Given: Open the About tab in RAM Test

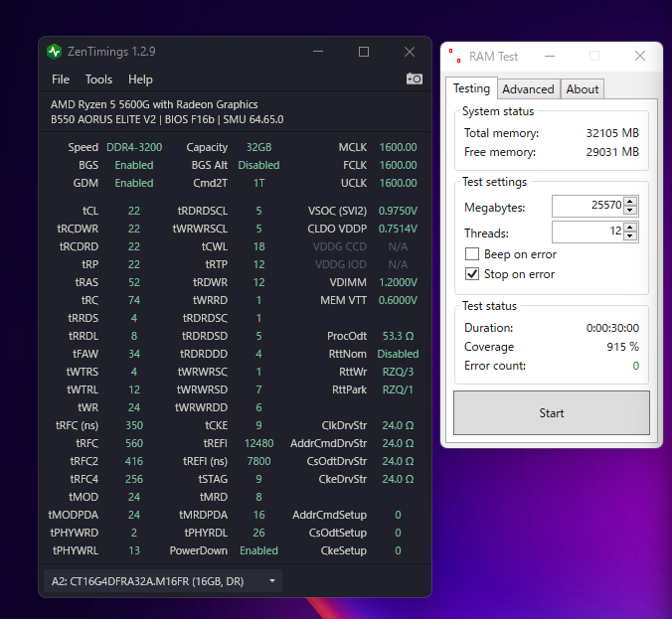Looking at the screenshot, I should [x=582, y=89].
